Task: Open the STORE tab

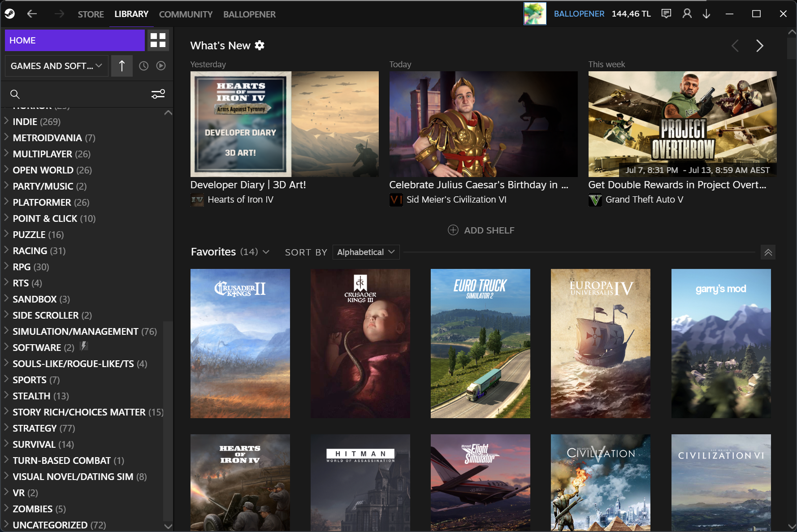Action: pos(91,14)
